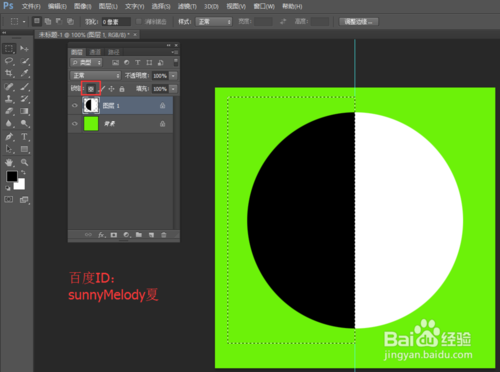Screen dimensions: 500x372
Task: Select the Lasso tool
Action: 9,61
